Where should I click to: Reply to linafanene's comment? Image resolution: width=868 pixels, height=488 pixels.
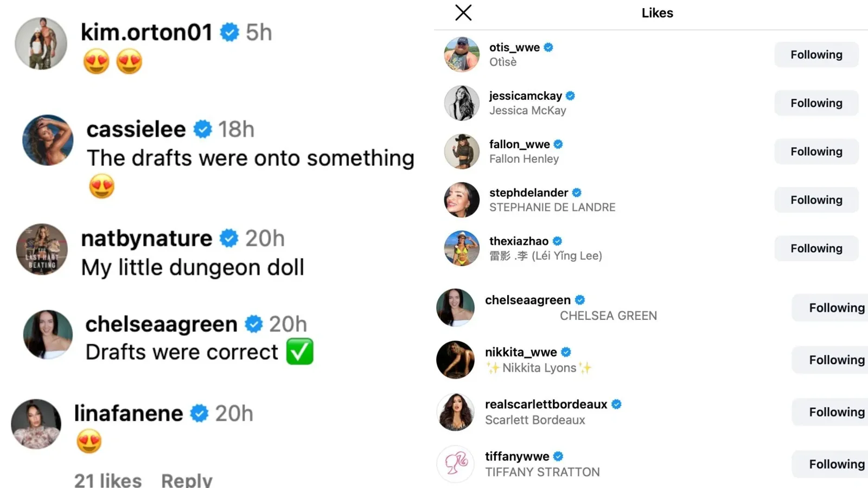187,479
